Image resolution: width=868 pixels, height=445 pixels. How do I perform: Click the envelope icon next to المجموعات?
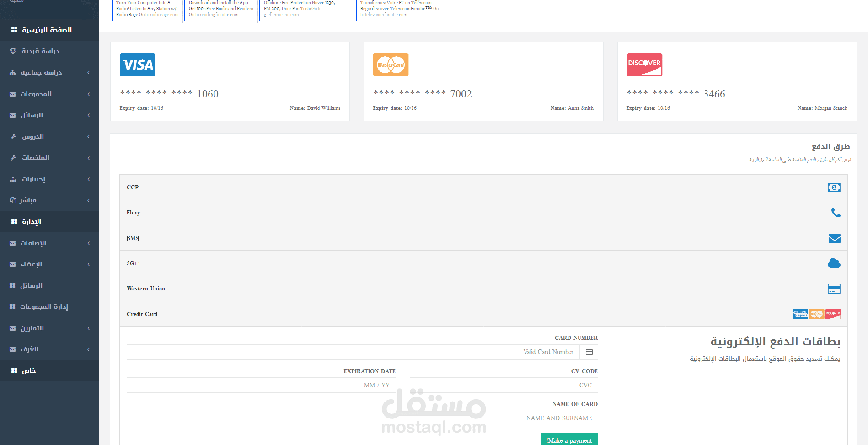pyautogui.click(x=13, y=94)
